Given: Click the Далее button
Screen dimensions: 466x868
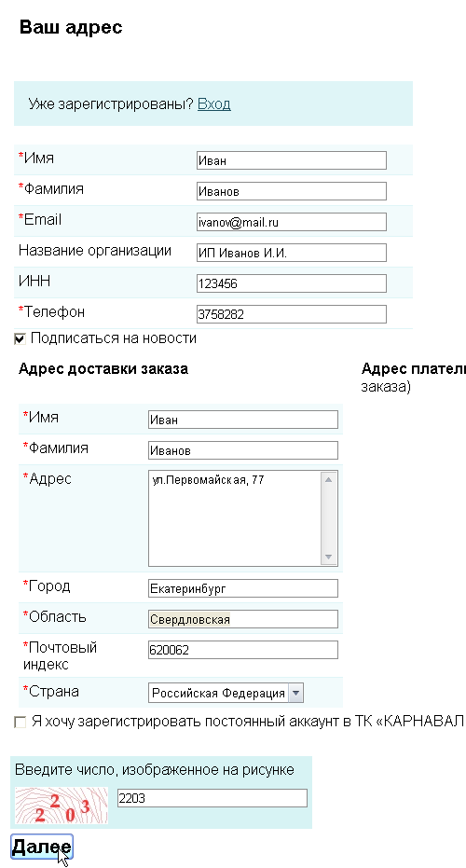Looking at the screenshot, I should [42, 847].
